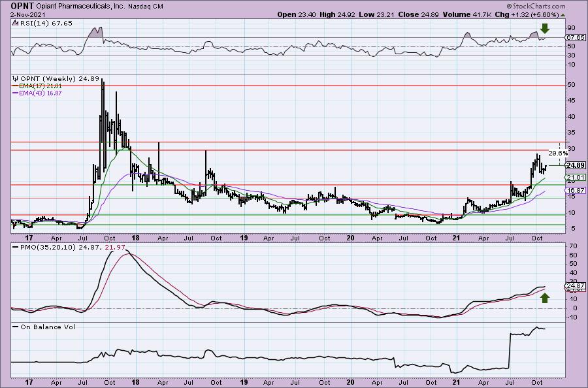Click the -10 level on the PMO axis

(571, 317)
